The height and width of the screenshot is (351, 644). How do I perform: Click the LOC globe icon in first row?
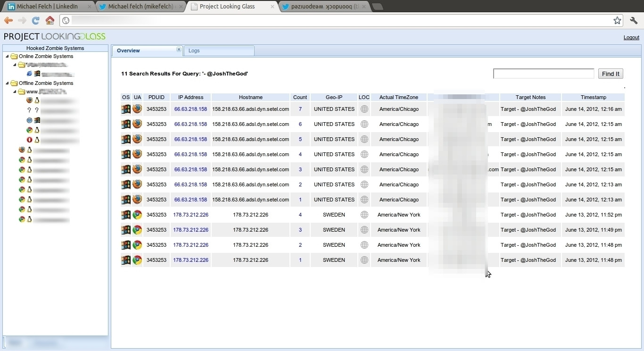[x=364, y=109]
